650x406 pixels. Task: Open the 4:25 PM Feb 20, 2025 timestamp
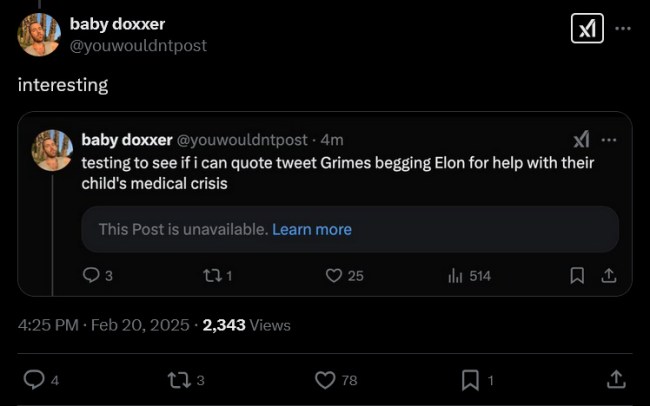click(104, 325)
